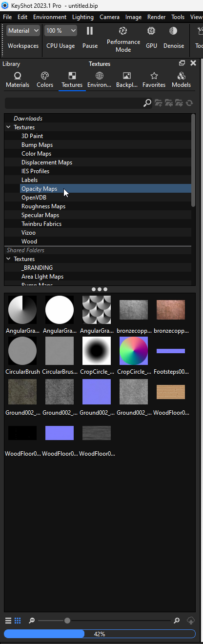This screenshot has width=203, height=644.
Task: Close the Library Textures panel
Action: (193, 63)
